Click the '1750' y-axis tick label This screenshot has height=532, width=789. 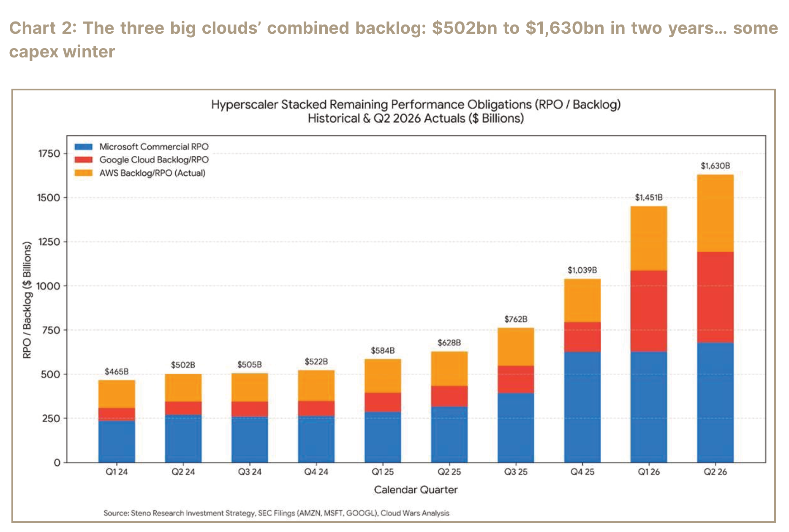point(49,154)
